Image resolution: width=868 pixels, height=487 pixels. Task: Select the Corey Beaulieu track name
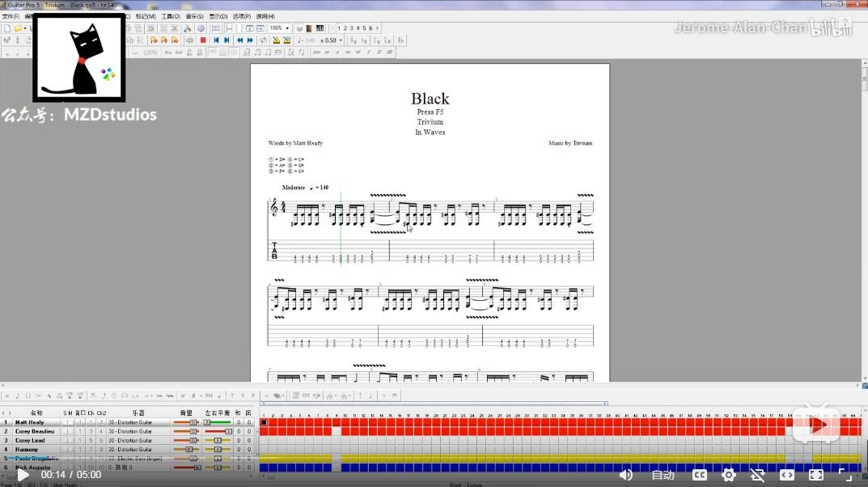click(x=34, y=431)
